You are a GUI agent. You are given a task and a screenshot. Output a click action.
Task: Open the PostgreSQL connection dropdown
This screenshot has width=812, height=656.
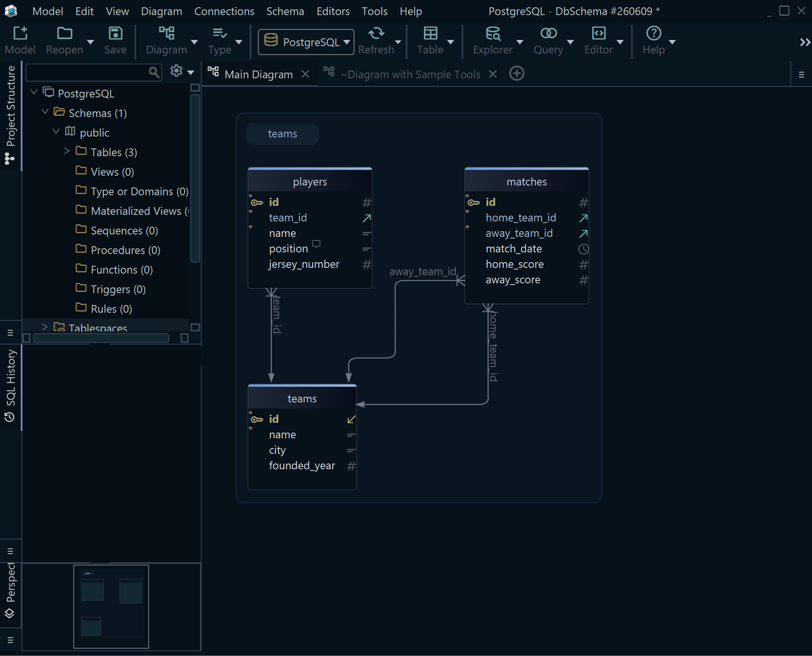[306, 42]
